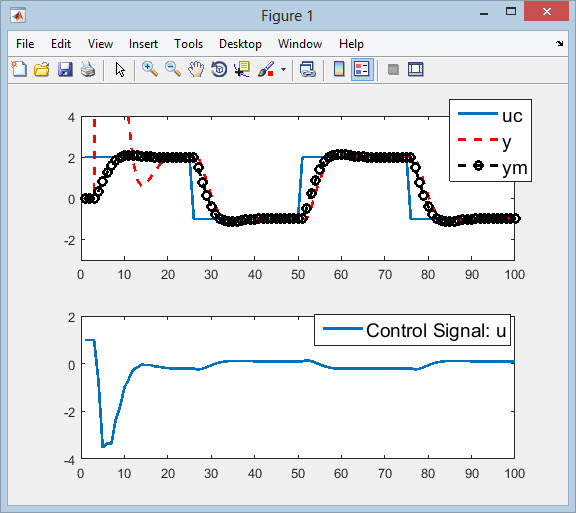
Task: Enable the Rotate 3D tool
Action: [219, 69]
